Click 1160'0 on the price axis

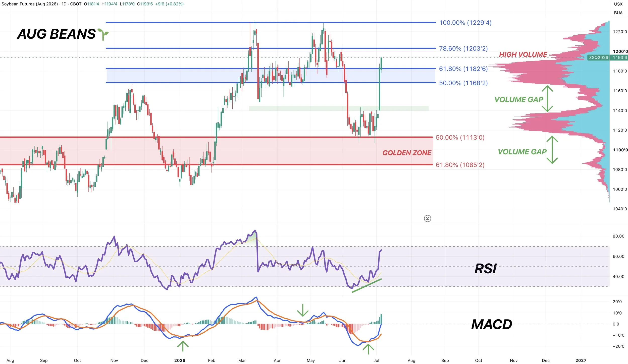[x=620, y=91]
